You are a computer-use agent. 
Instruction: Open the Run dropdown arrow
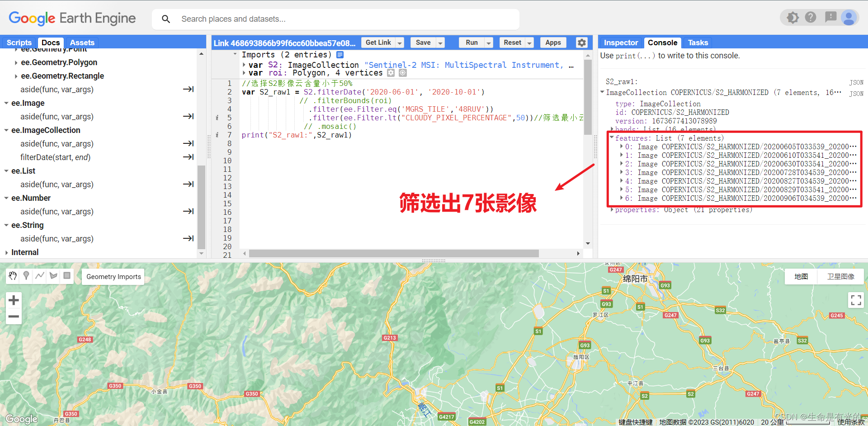click(x=489, y=43)
